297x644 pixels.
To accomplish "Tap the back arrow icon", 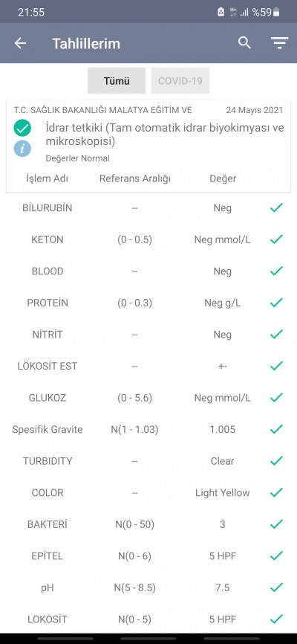I will [20, 43].
